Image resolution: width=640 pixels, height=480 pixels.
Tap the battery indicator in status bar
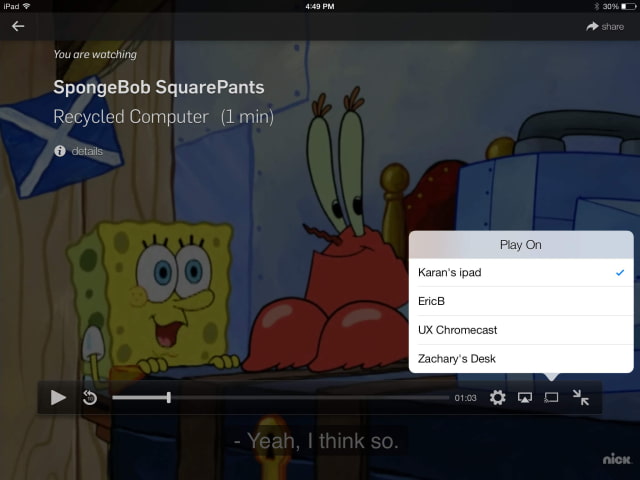[x=626, y=6]
